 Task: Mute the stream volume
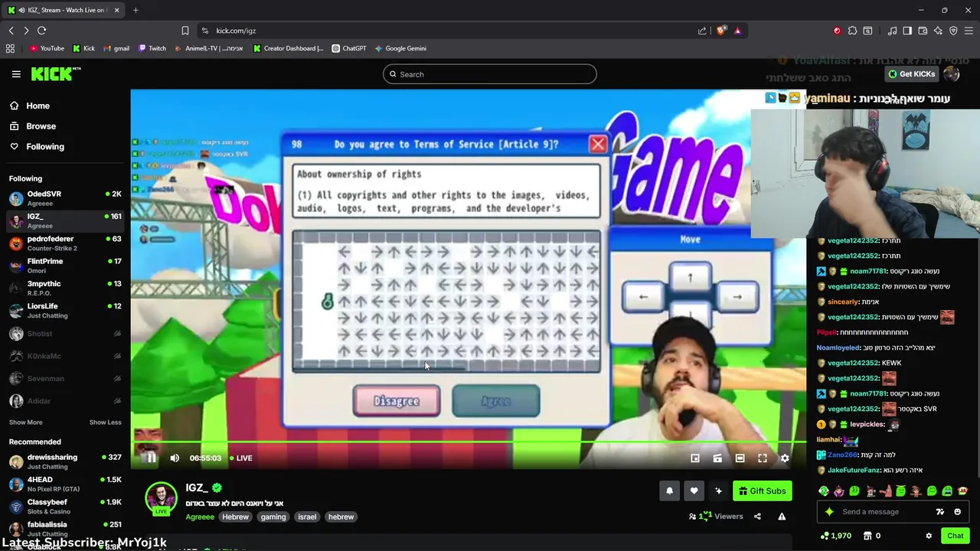175,458
